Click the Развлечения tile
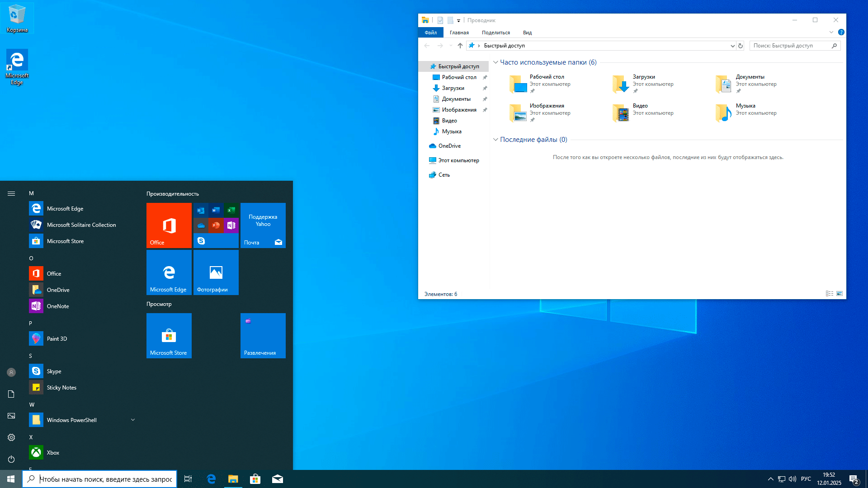 263,334
